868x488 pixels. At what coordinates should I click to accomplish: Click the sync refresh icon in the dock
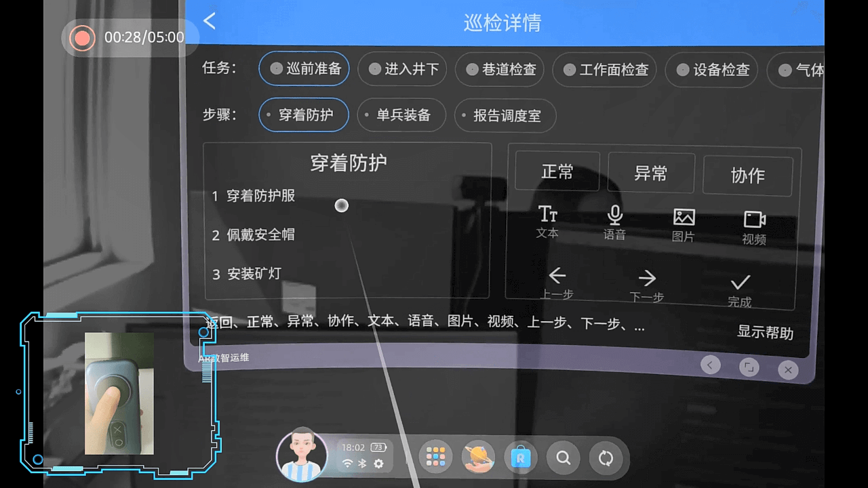606,457
